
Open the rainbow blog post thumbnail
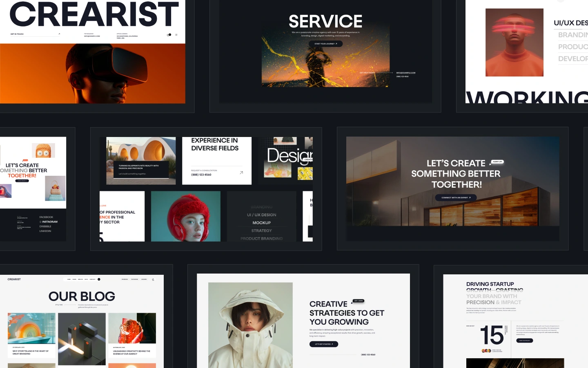31,328
